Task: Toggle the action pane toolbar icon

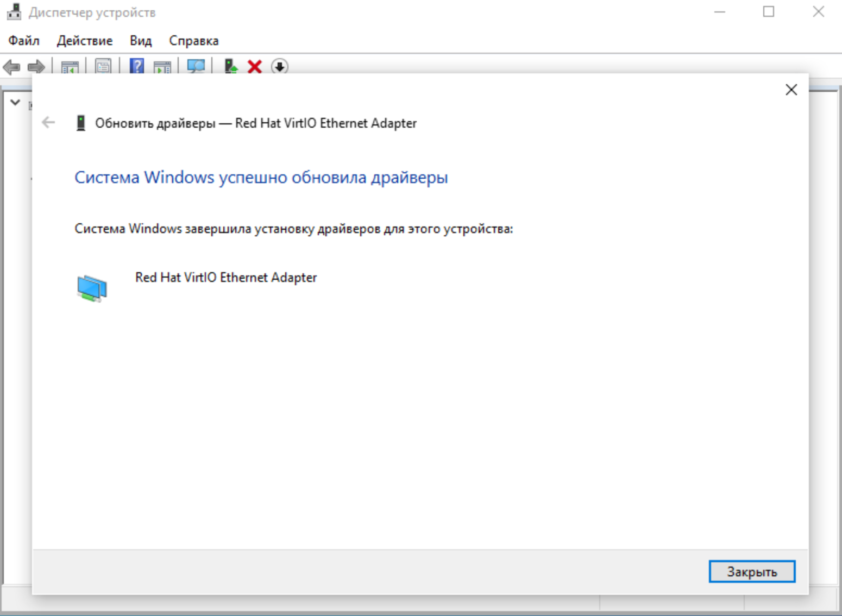Action: pyautogui.click(x=162, y=67)
